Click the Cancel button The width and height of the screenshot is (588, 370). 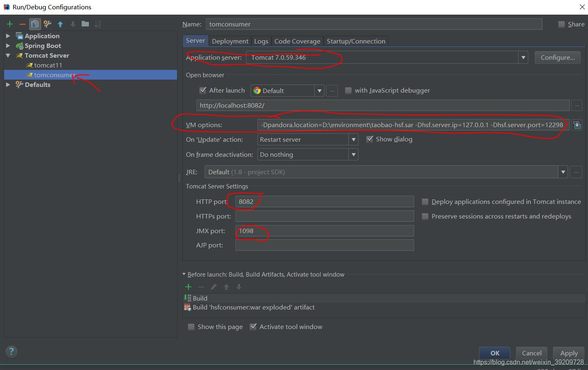532,353
